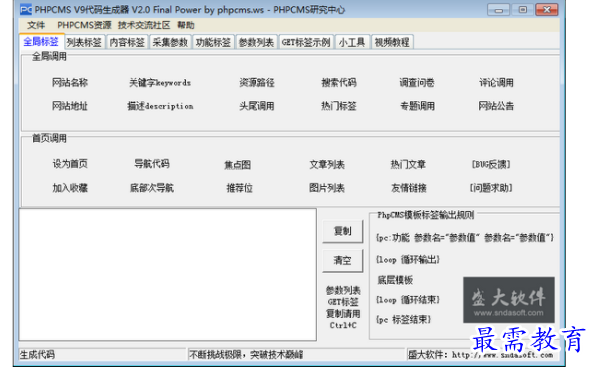Select 描述description tag
Viewport: 594px width, 371px height.
click(x=160, y=106)
